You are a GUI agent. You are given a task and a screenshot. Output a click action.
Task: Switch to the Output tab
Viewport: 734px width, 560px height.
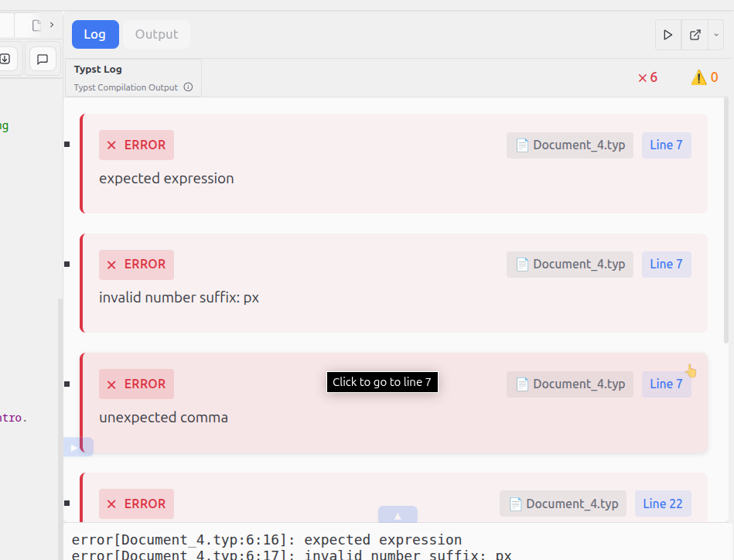tap(157, 34)
